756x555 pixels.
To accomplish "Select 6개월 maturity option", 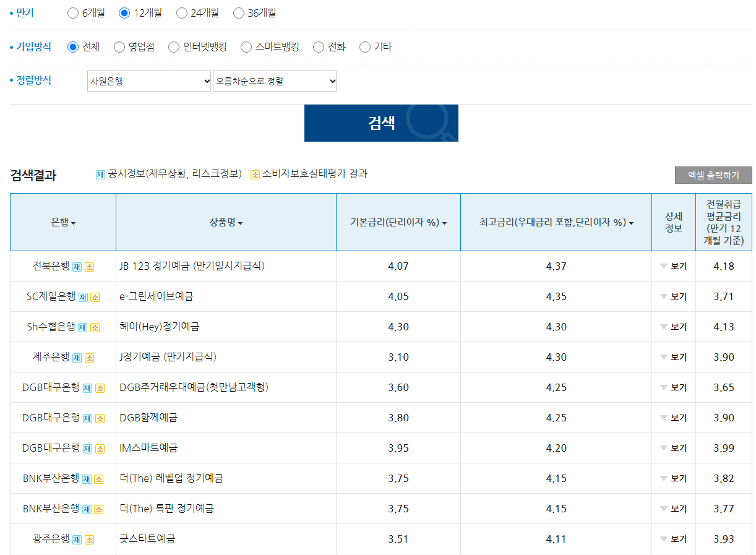I will (x=73, y=13).
